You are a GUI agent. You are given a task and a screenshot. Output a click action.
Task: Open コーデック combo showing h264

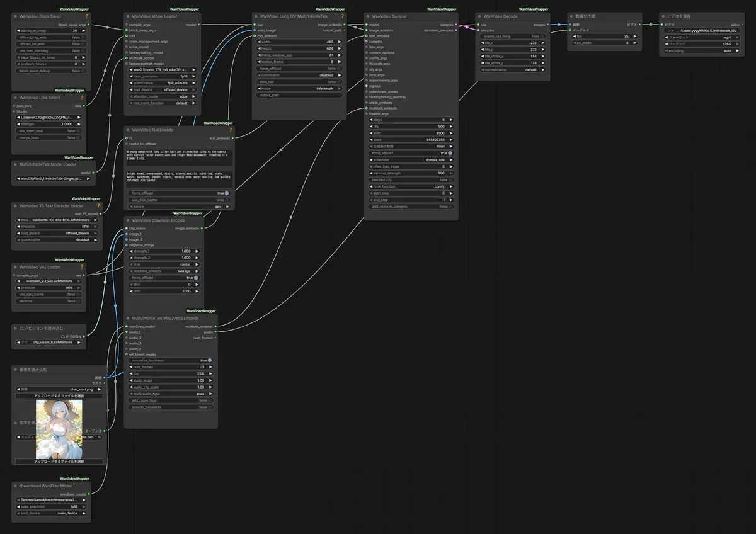pyautogui.click(x=703, y=43)
